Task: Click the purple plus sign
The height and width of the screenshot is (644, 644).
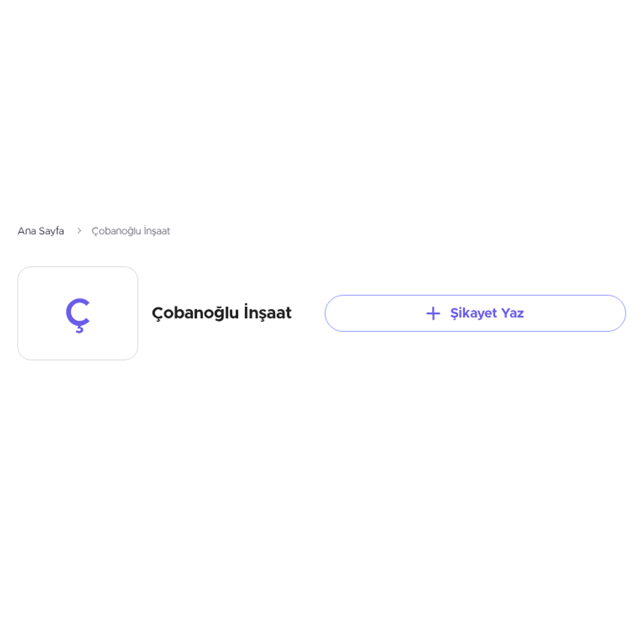Action: [433, 313]
